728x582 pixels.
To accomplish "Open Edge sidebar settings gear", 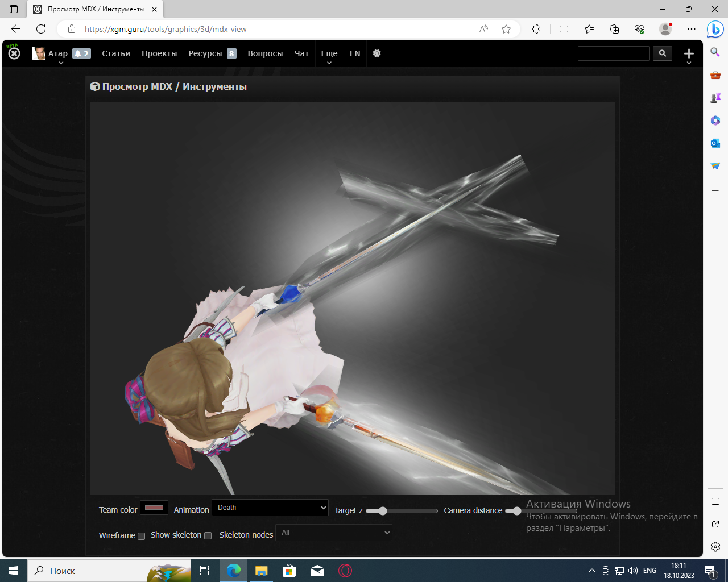I will pos(715,547).
